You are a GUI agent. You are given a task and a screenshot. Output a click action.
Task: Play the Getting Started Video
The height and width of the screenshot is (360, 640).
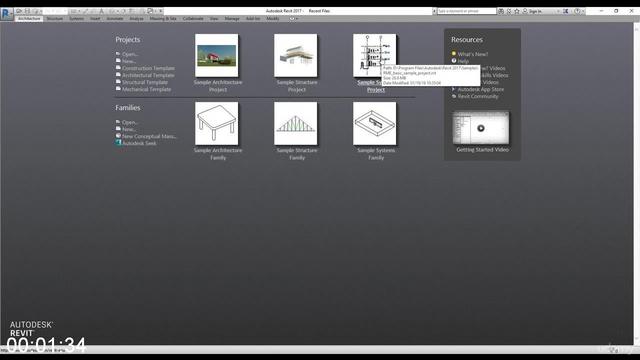click(481, 128)
